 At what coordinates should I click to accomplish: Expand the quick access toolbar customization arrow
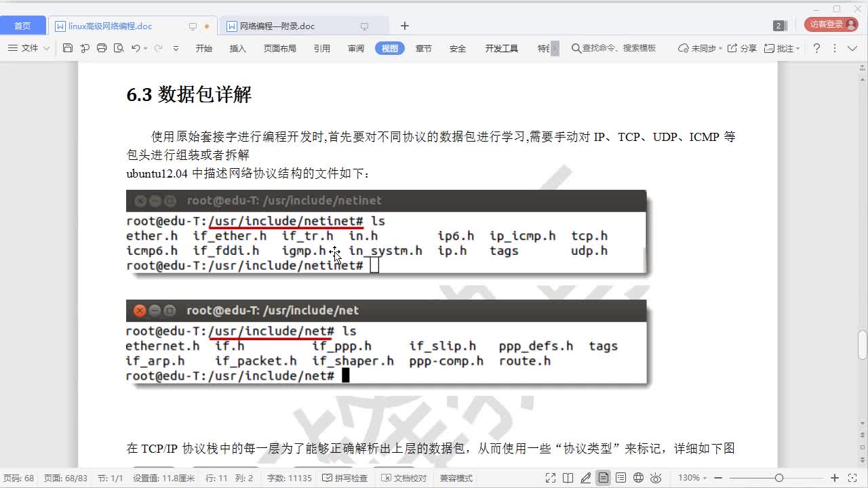(176, 48)
